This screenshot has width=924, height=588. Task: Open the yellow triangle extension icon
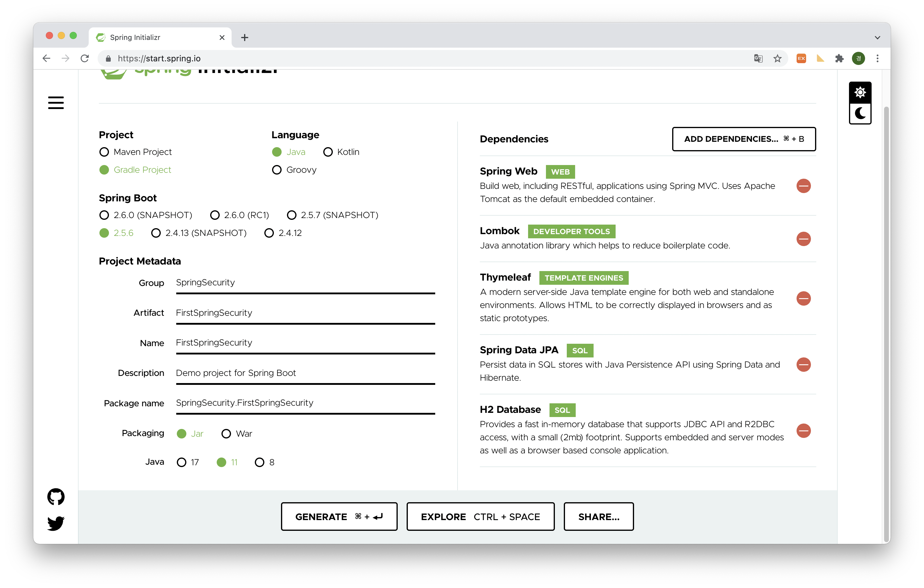(x=820, y=58)
